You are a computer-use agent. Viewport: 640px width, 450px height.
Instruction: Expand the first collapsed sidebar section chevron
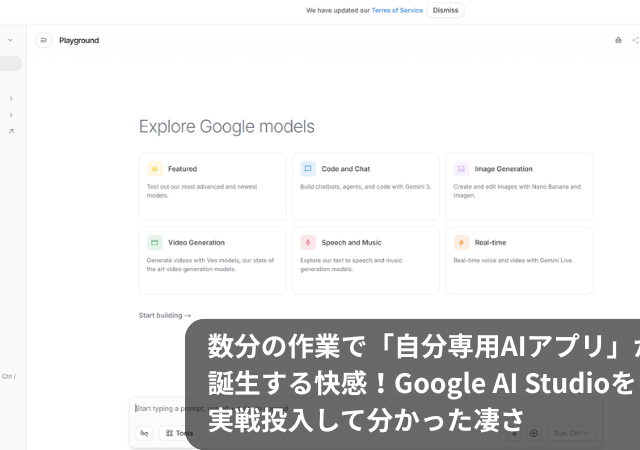[10, 98]
